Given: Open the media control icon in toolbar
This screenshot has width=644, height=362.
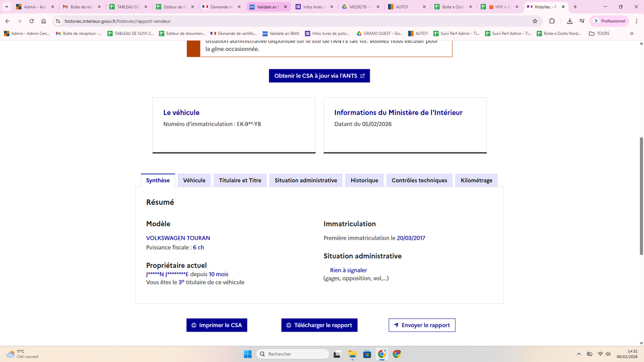Looking at the screenshot, I should [x=581, y=21].
